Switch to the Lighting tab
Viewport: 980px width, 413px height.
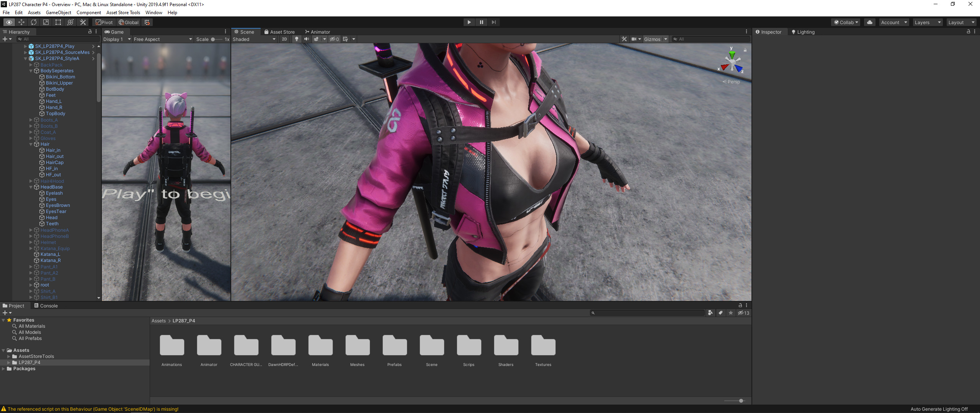coord(803,32)
